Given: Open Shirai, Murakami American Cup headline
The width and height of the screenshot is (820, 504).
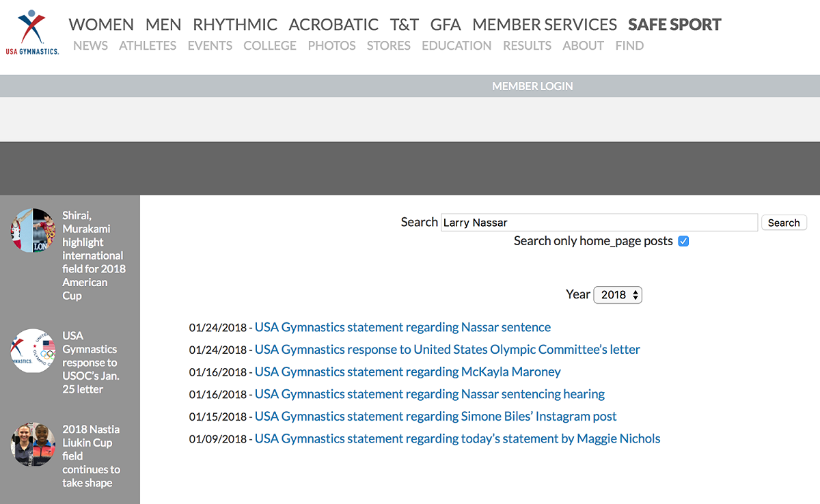Looking at the screenshot, I should pyautogui.click(x=94, y=255).
